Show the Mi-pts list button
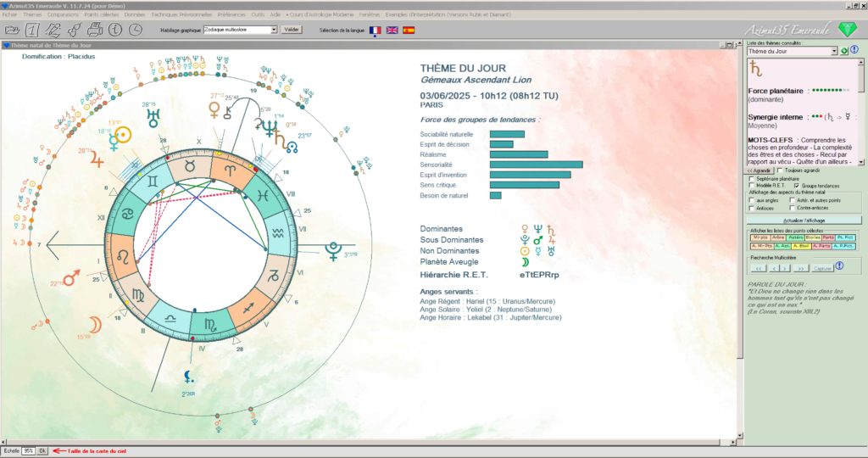 (760, 237)
